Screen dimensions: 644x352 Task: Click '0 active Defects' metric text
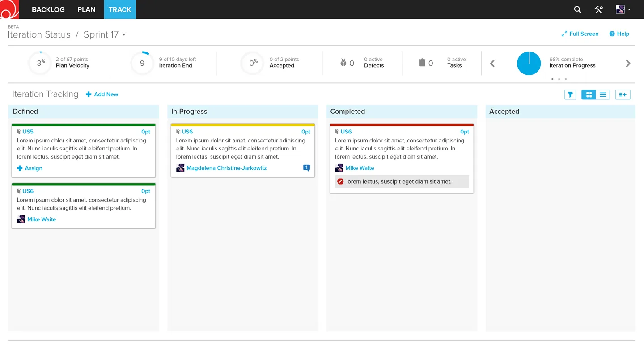(374, 62)
